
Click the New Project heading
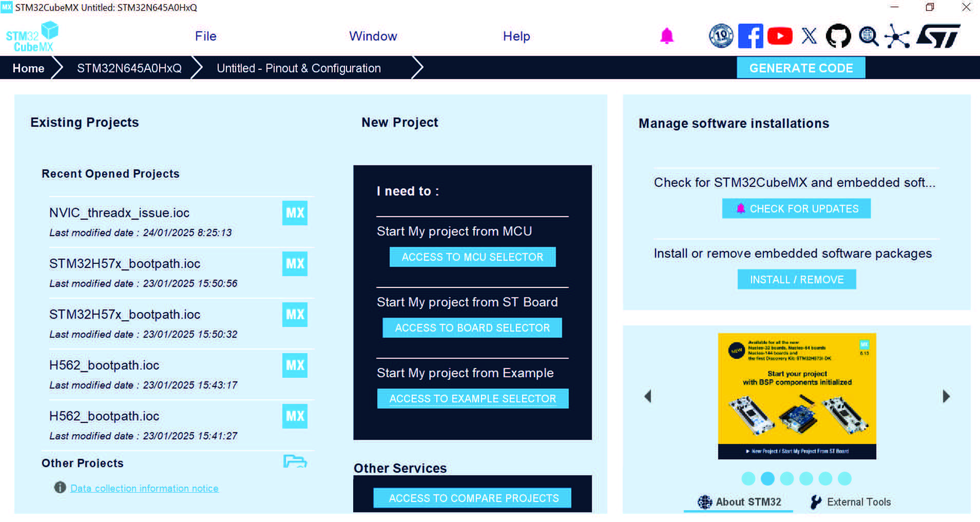click(400, 122)
